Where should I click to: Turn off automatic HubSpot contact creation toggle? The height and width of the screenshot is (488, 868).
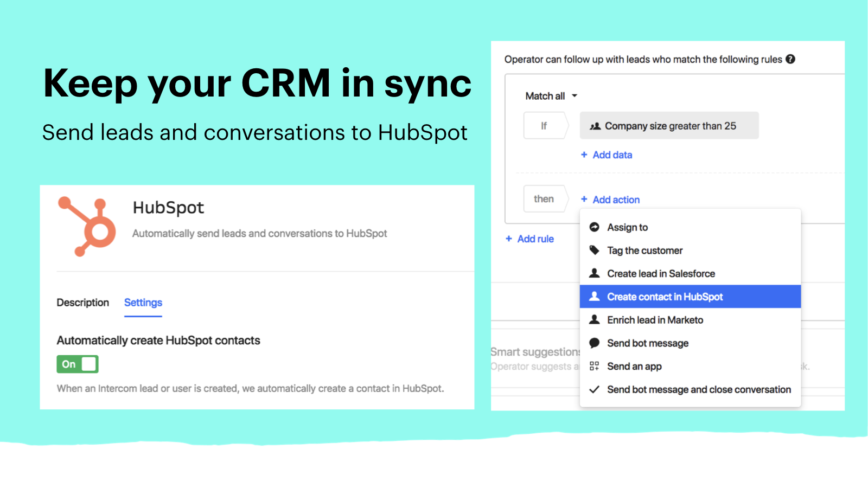tap(78, 364)
